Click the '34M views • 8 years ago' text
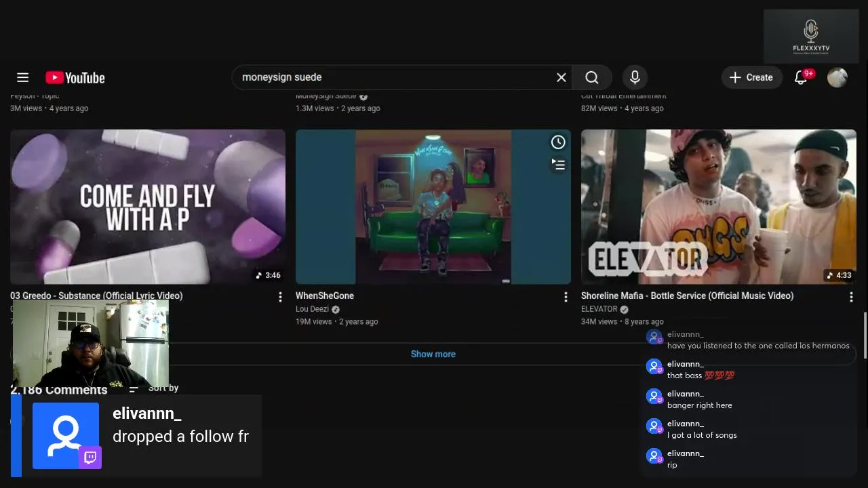 pyautogui.click(x=622, y=322)
